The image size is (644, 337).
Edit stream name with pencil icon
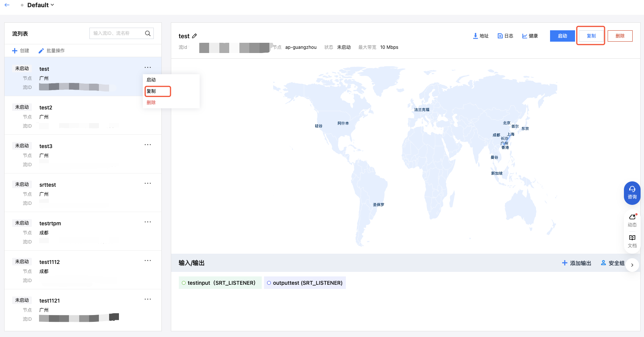click(x=195, y=36)
